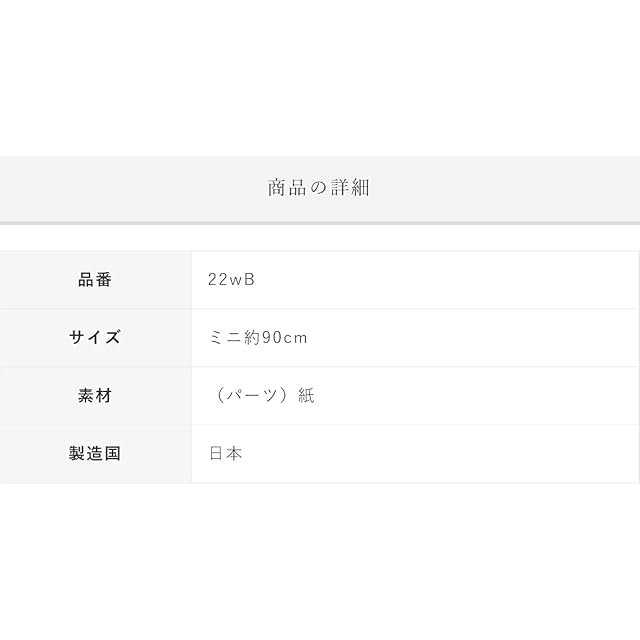The image size is (640, 640).
Task: Click the ミニ text in the size value
Action: click(223, 338)
